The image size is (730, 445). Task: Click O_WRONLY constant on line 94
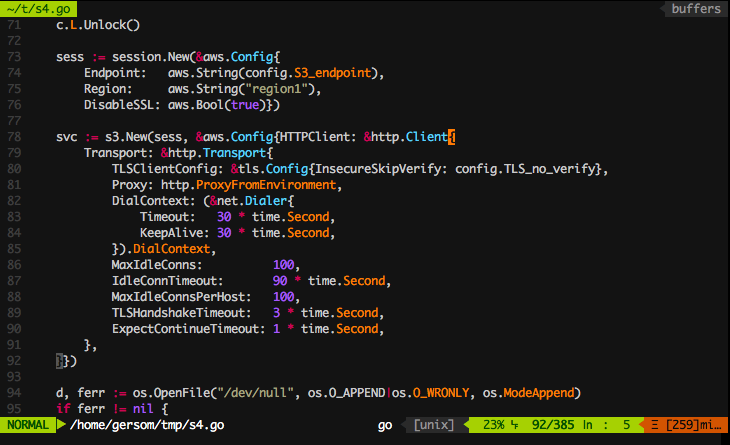(x=441, y=393)
